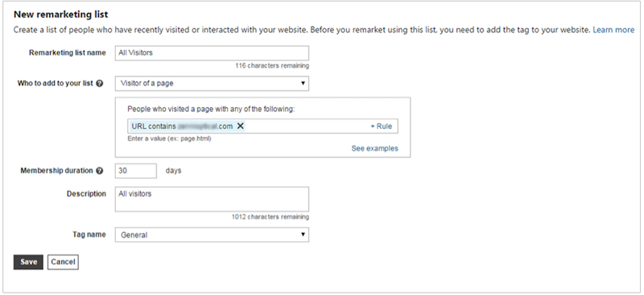The image size is (644, 295).
Task: Open the See examples link
Action: [374, 148]
